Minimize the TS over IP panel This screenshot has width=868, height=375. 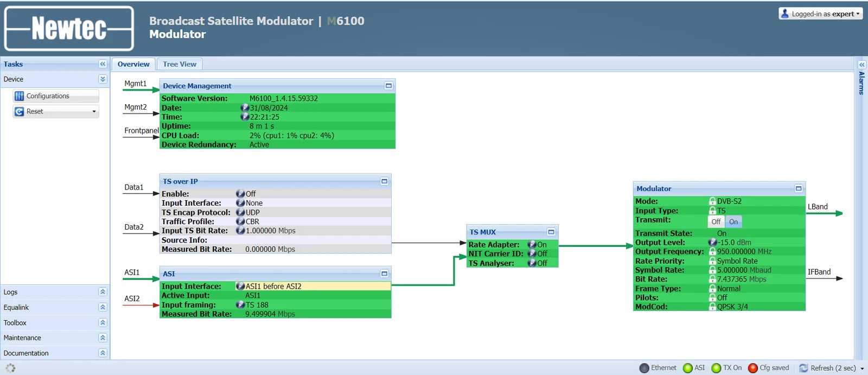384,181
